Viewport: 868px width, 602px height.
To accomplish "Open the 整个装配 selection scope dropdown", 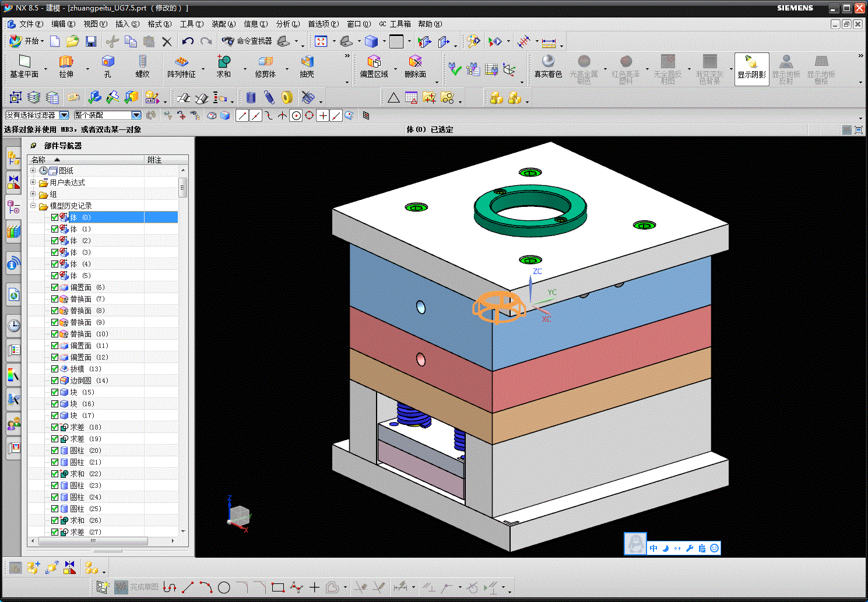I will point(136,115).
